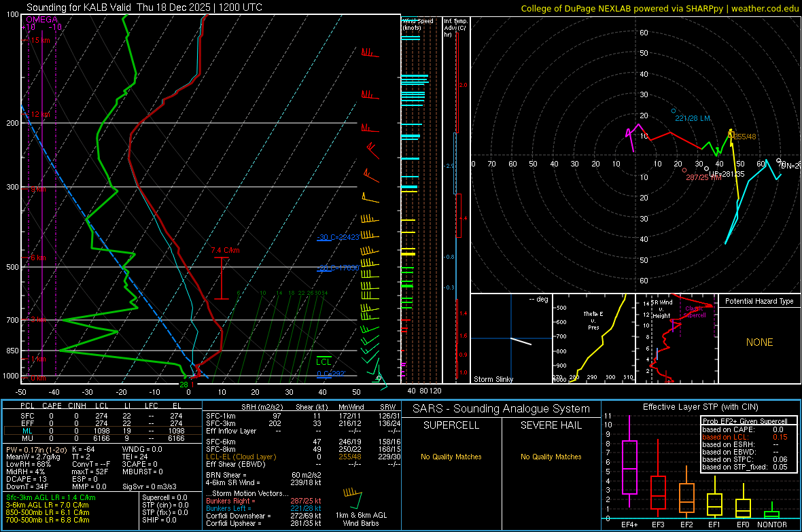Click the DCAPE = 13 value
This screenshot has width=802, height=532.
[27, 479]
